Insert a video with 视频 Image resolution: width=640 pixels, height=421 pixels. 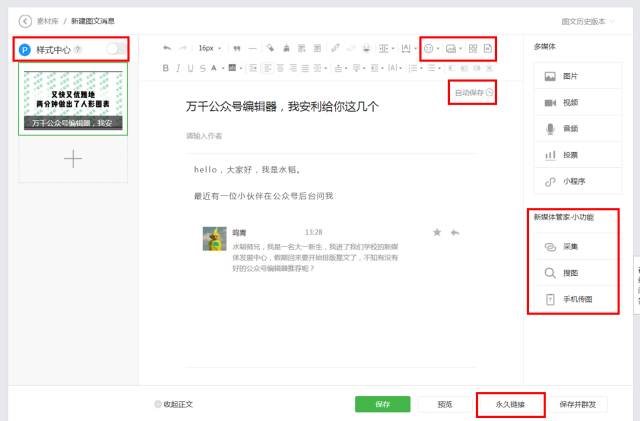[578, 102]
